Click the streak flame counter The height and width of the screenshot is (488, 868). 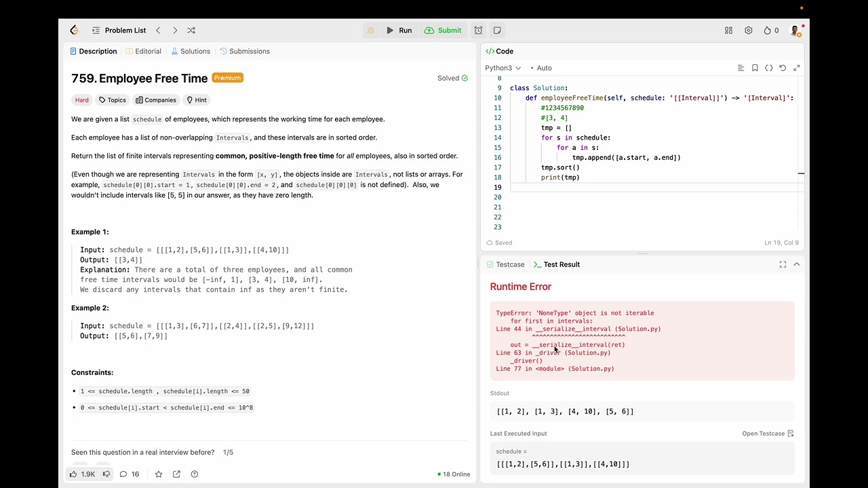click(x=771, y=30)
